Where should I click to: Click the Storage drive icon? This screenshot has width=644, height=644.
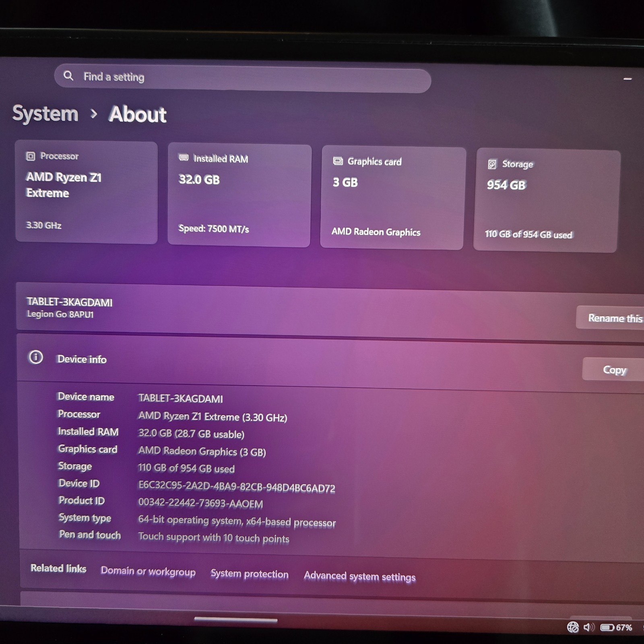(492, 164)
